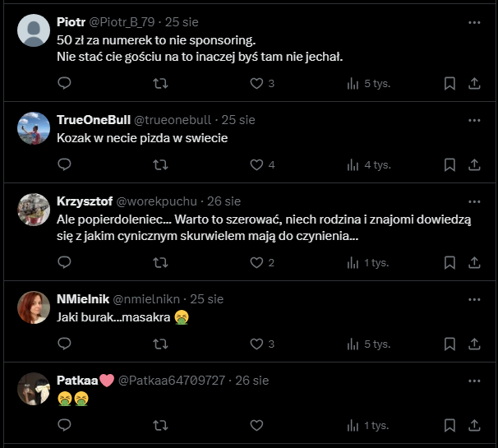Open more options on Patkaa's tweet
This screenshot has height=448, width=498.
coord(474,381)
